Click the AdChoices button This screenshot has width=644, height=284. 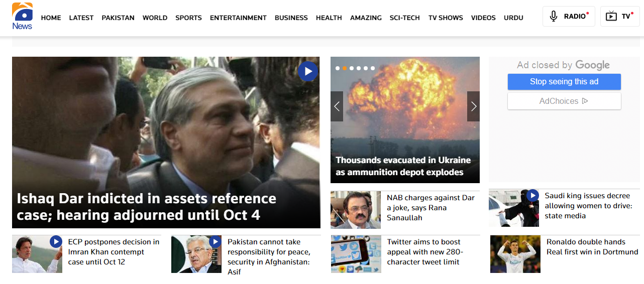click(x=564, y=101)
